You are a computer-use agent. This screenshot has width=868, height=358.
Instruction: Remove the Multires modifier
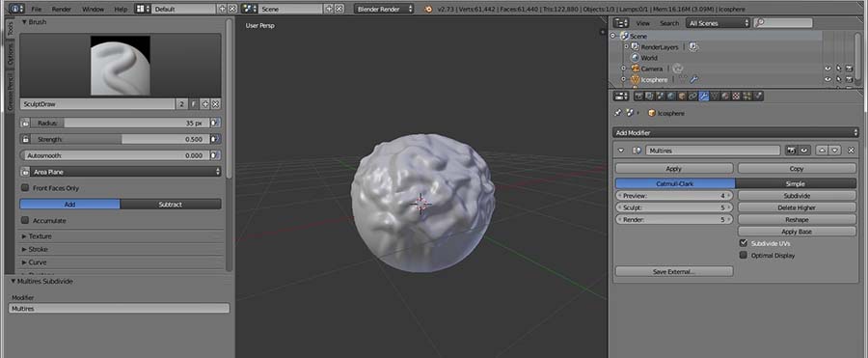pyautogui.click(x=851, y=151)
